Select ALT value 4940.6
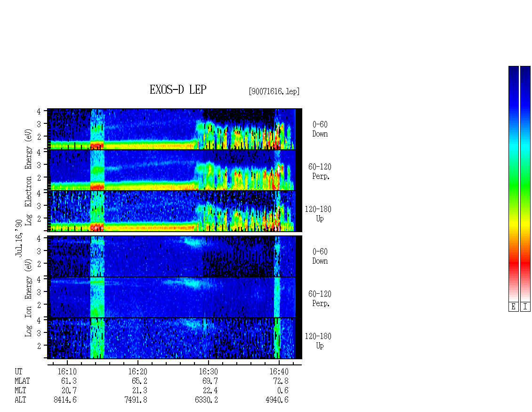 click(x=277, y=400)
